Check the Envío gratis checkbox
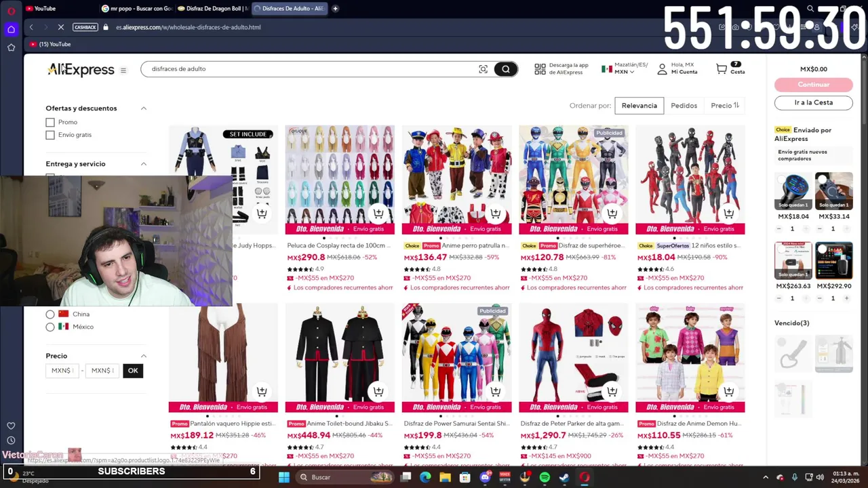This screenshot has height=488, width=868. (x=50, y=135)
